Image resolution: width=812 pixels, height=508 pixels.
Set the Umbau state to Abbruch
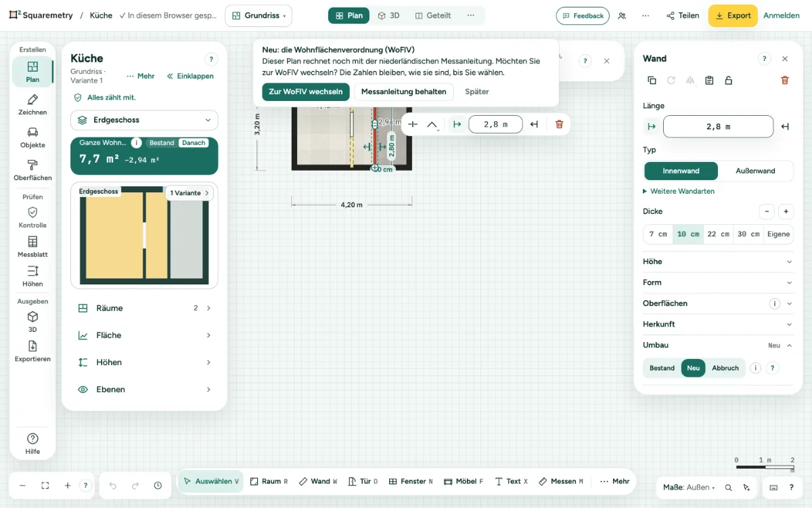pos(725,368)
